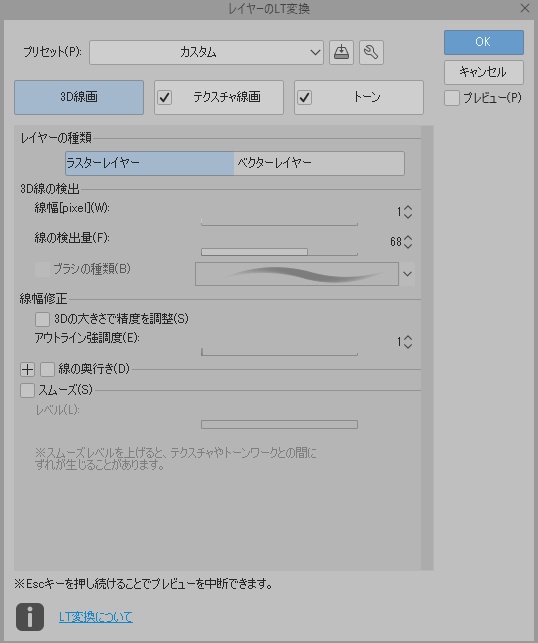Enable the 線の奥行き checkbox
538x643 pixels.
(x=47, y=369)
